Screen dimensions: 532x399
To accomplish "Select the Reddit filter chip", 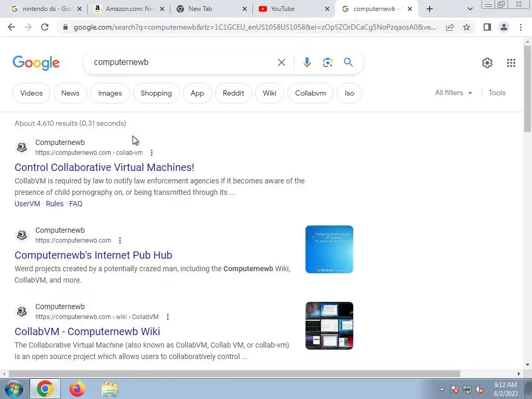I will (x=233, y=93).
